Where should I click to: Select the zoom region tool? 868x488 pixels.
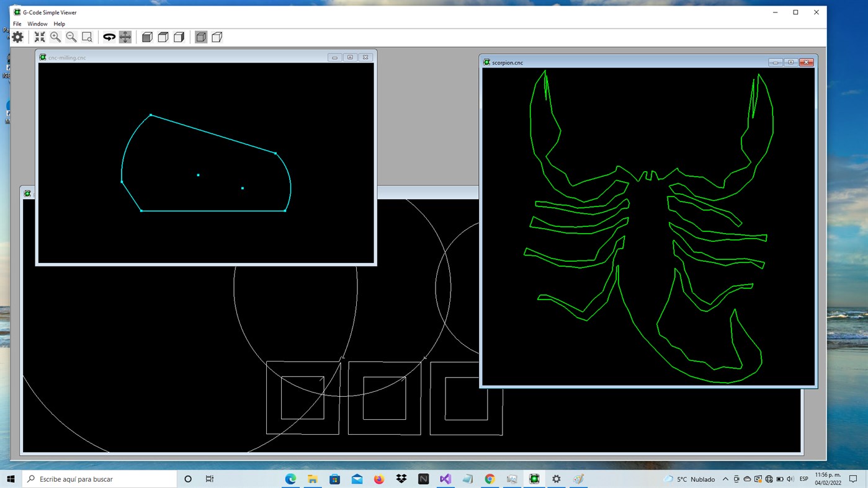pyautogui.click(x=86, y=37)
